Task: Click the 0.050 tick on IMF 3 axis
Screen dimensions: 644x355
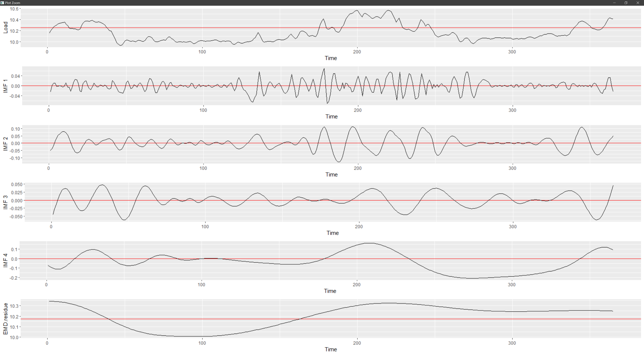Action: pyautogui.click(x=16, y=185)
